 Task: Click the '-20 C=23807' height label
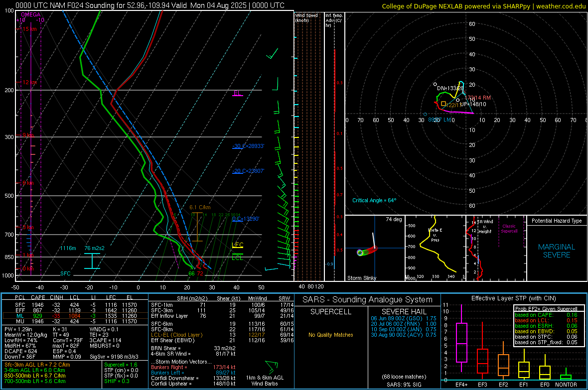pos(248,171)
